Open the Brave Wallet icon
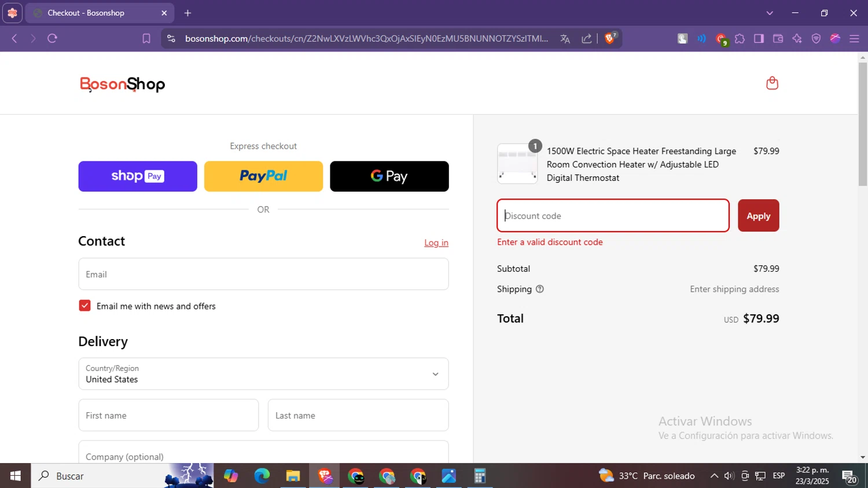Image resolution: width=868 pixels, height=488 pixels. [x=778, y=39]
